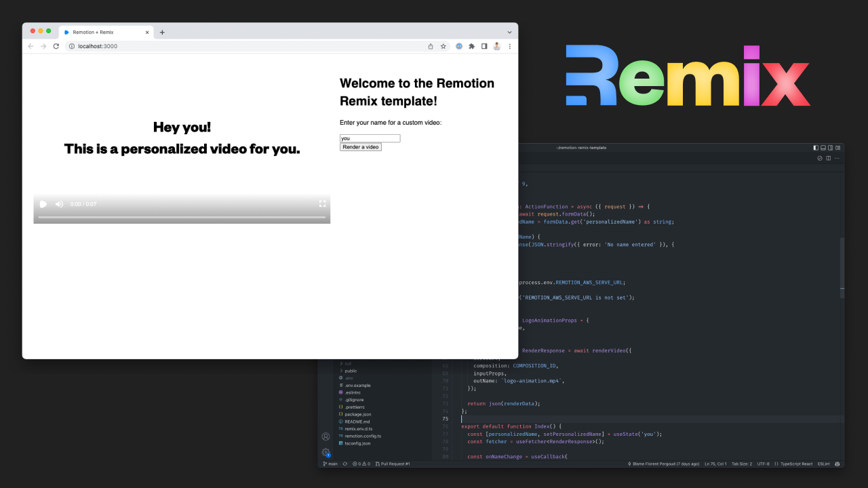Click the share icon in the address bar
This screenshot has height=488, width=868.
click(x=431, y=46)
